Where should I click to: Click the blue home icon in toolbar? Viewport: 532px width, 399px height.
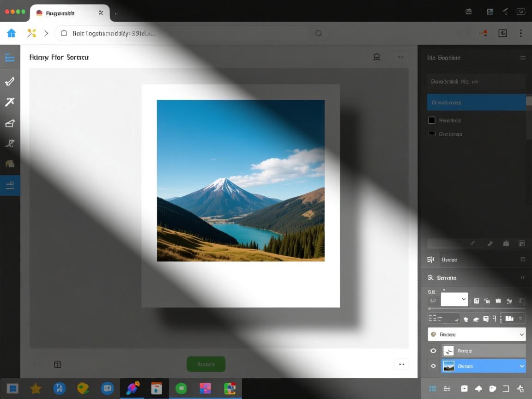click(12, 33)
